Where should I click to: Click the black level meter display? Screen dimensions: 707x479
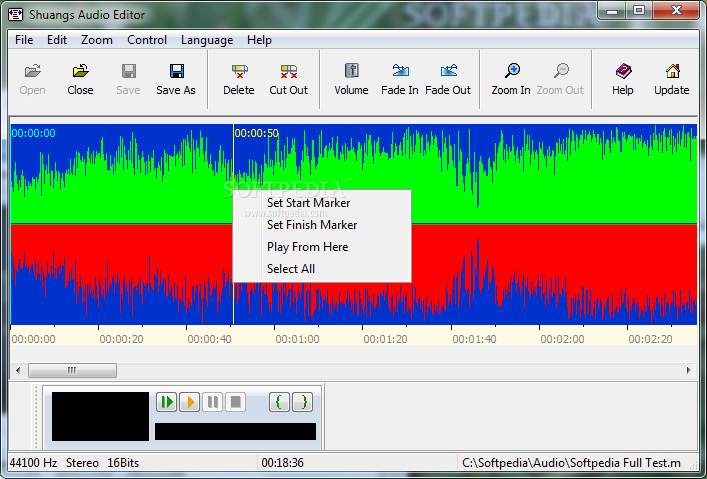100,416
